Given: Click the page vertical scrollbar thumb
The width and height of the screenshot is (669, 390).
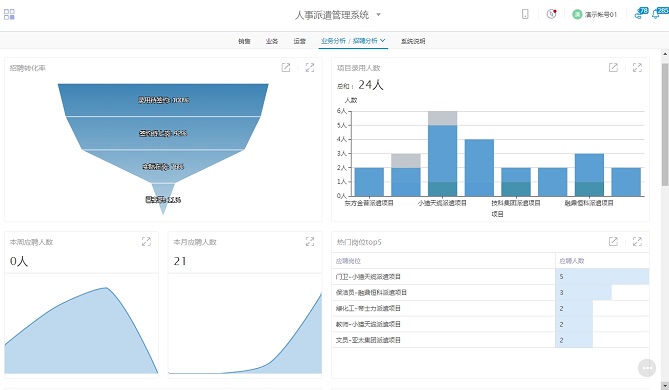Looking at the screenshot, I should 665,125.
